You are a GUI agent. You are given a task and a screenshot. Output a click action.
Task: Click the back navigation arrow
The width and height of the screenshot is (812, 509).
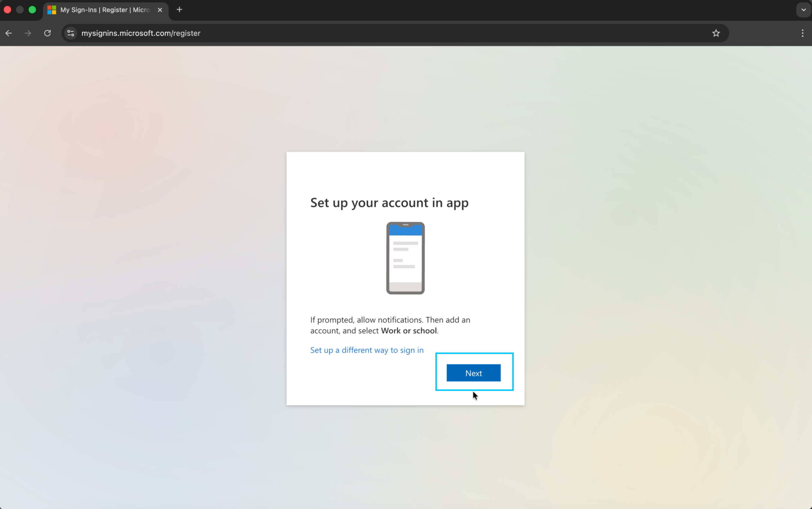tap(8, 33)
